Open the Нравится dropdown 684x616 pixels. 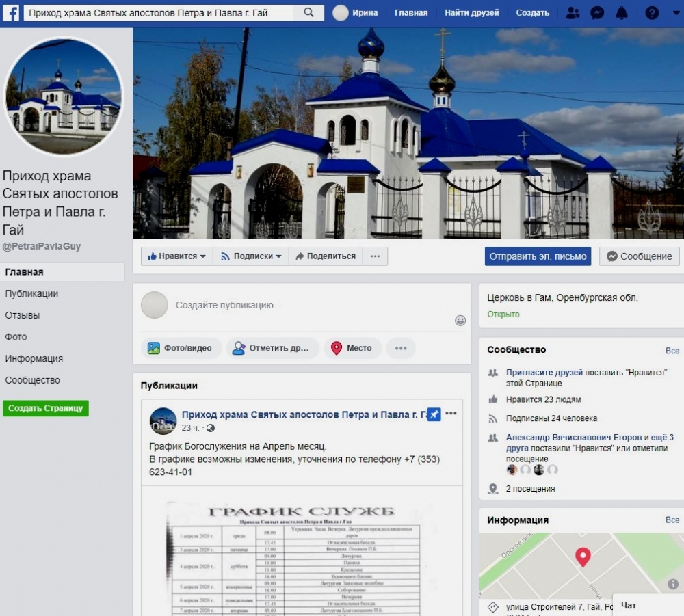176,256
